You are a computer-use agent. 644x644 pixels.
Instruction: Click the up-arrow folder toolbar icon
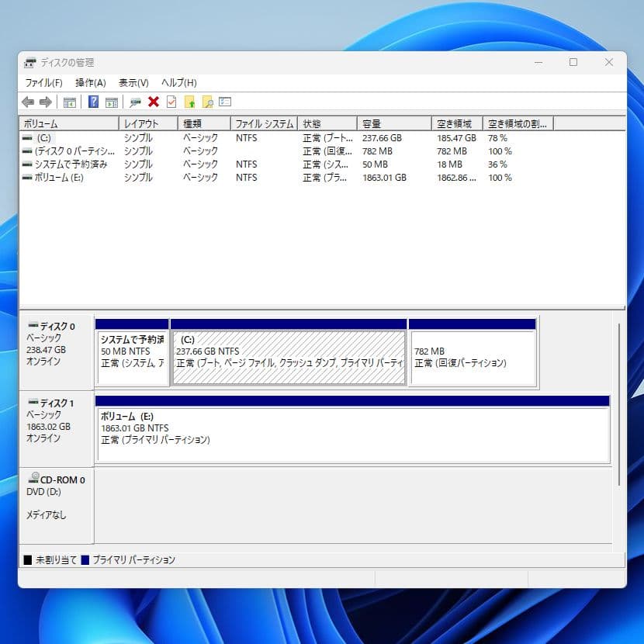click(x=191, y=102)
